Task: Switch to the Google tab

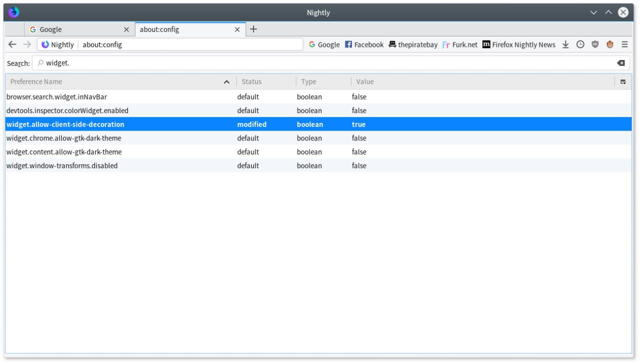Action: [x=79, y=29]
